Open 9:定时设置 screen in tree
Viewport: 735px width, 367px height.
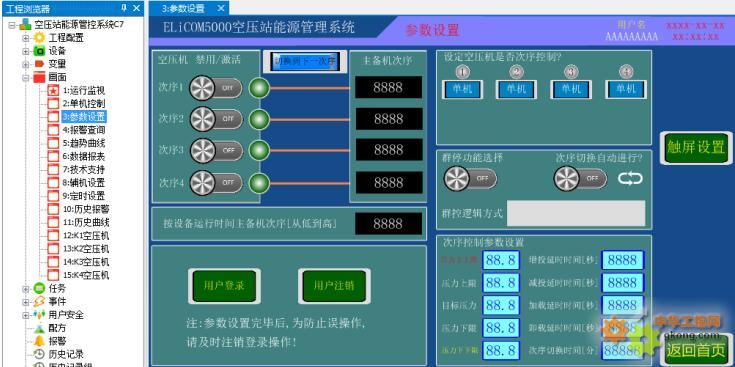(x=84, y=195)
